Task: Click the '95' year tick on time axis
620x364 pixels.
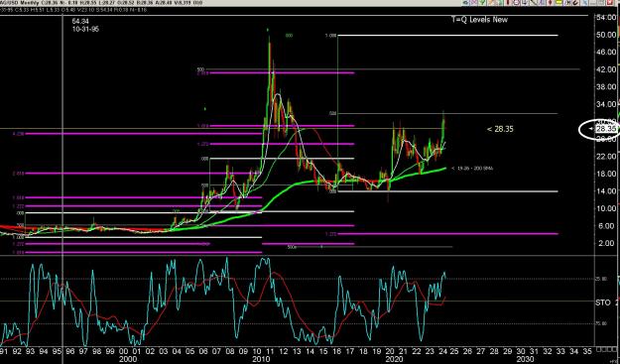Action: pyautogui.click(x=57, y=351)
